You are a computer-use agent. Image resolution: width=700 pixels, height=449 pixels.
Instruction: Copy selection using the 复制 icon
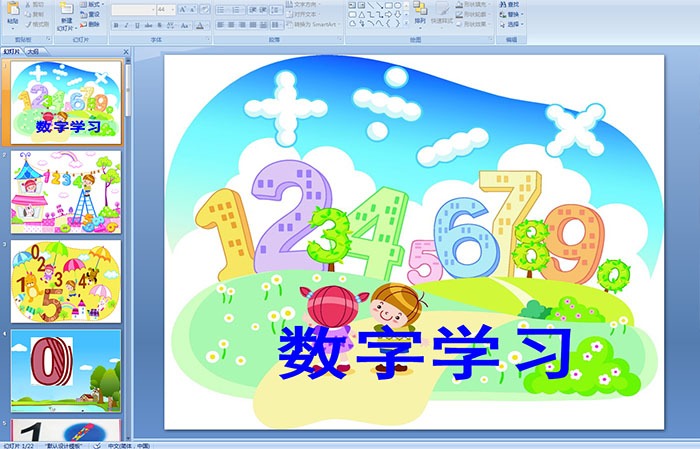pos(35,15)
